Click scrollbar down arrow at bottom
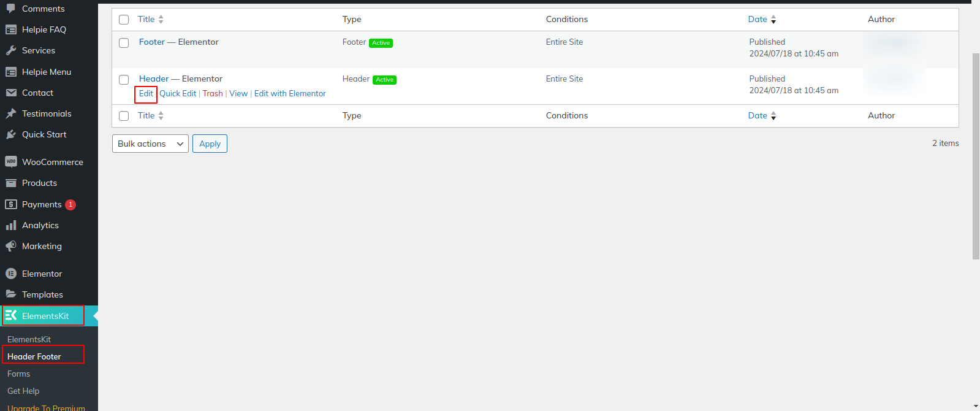 (x=976, y=406)
